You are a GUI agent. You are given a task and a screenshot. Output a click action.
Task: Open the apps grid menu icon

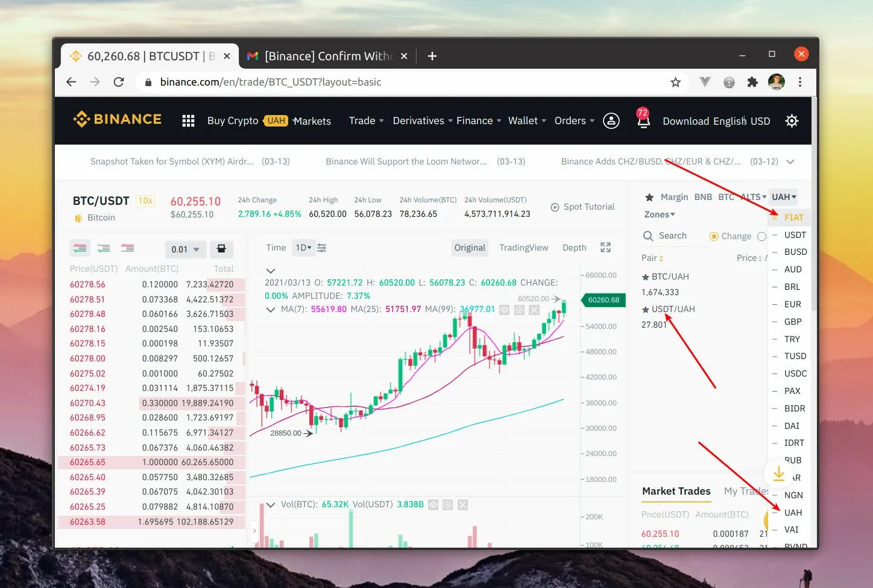click(188, 121)
